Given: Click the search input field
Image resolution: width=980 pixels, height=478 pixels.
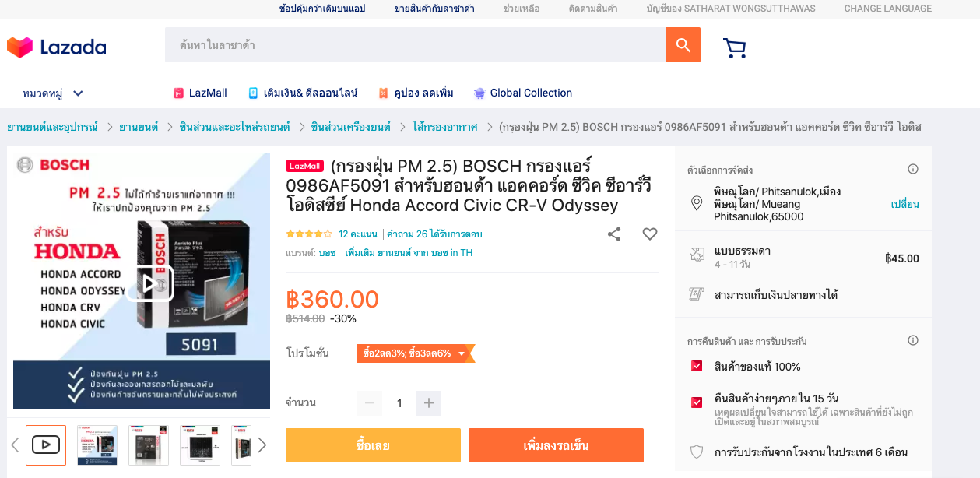Looking at the screenshot, I should pos(415,45).
